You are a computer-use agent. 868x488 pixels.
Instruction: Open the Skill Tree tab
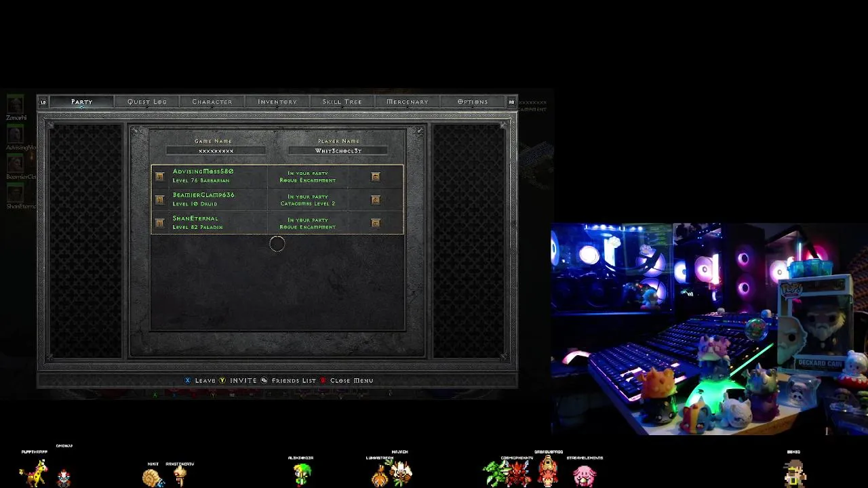coord(342,102)
